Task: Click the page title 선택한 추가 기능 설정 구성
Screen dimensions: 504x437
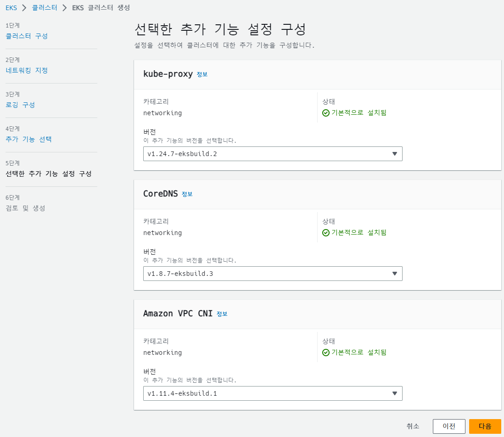Action: pyautogui.click(x=220, y=29)
